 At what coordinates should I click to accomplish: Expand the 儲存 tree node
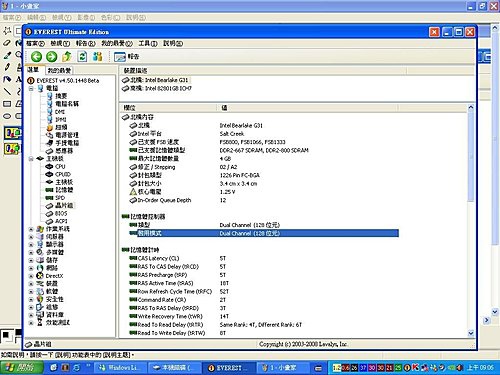[x=31, y=260]
